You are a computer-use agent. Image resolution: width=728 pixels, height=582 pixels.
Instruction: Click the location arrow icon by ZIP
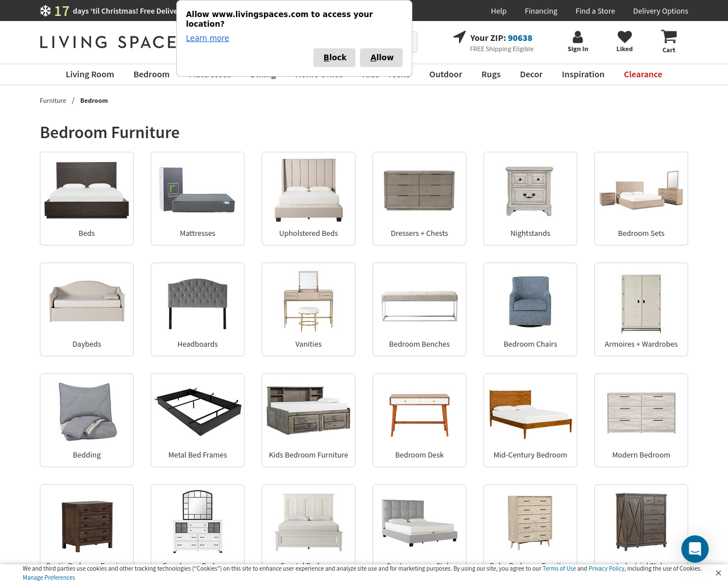coord(459,38)
